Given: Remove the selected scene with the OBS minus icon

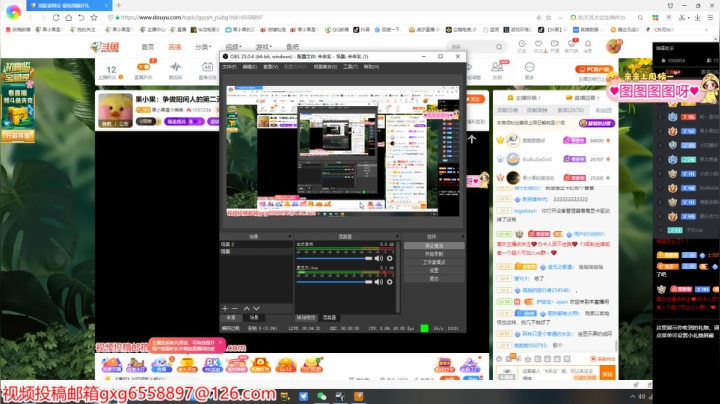Looking at the screenshot, I should click(235, 309).
